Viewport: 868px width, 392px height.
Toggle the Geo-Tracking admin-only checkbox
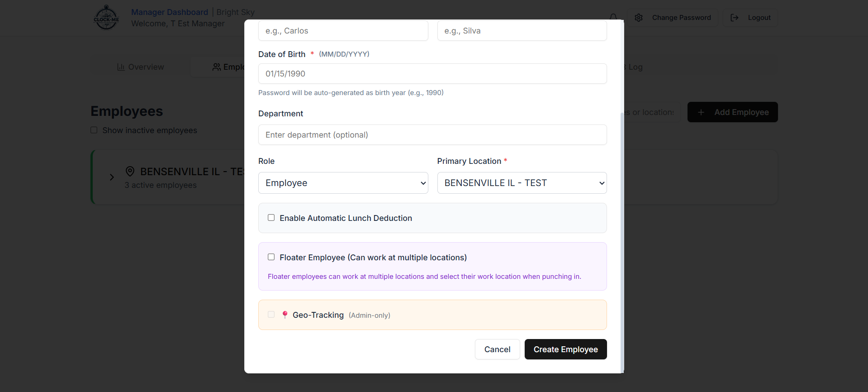tap(271, 315)
